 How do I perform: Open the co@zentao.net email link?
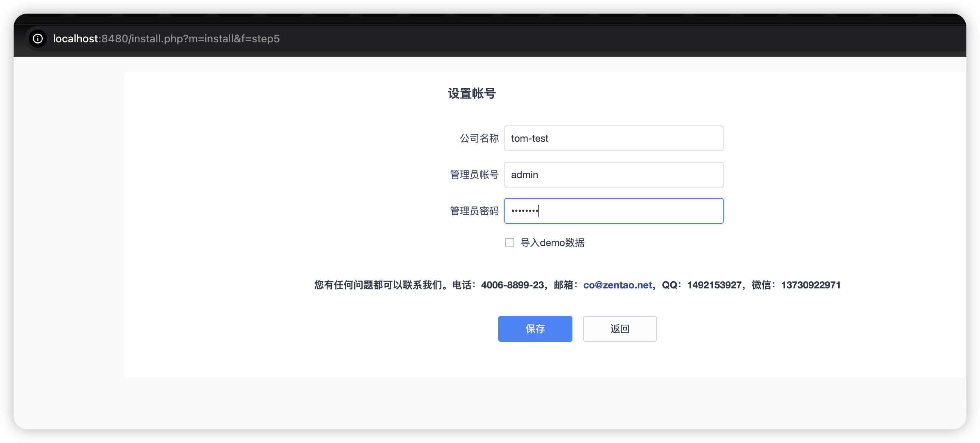pos(617,285)
